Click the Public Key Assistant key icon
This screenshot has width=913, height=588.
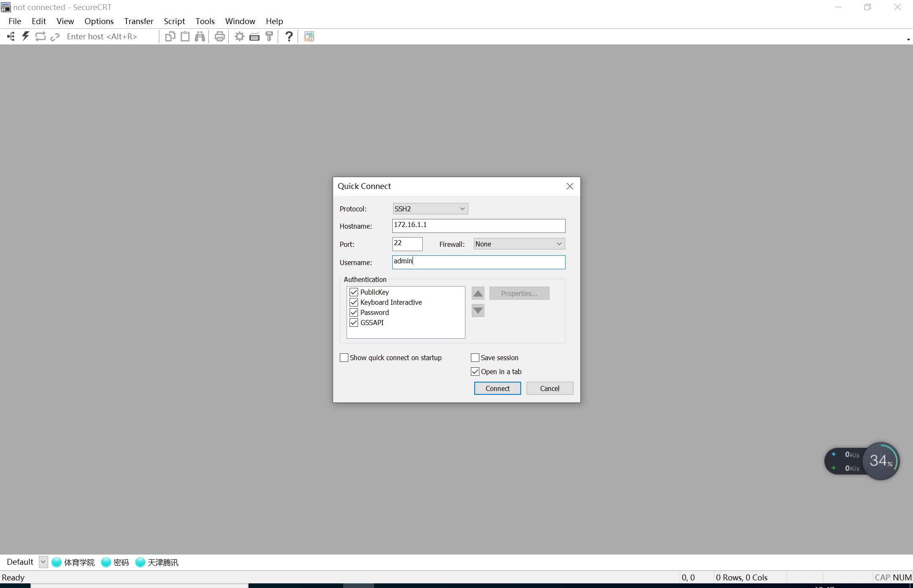coord(269,36)
